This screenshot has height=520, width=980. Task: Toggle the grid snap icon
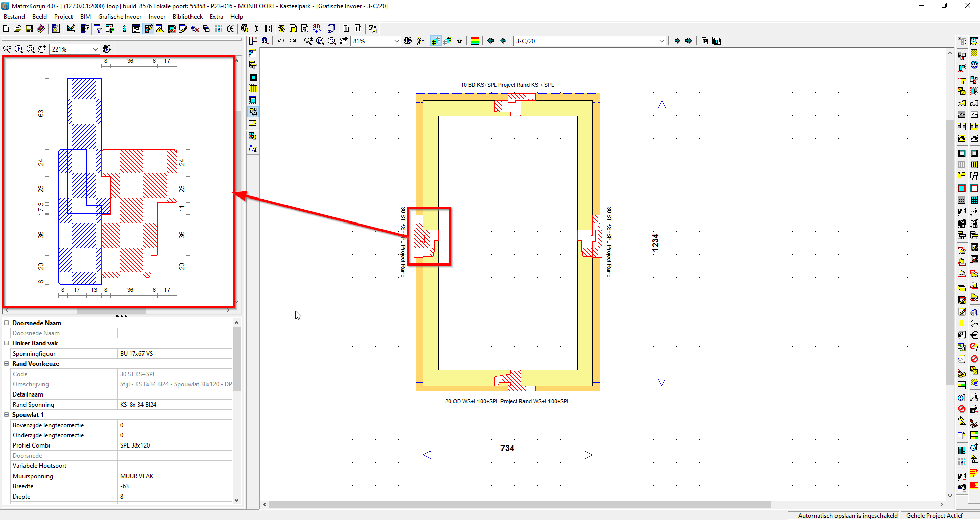[435, 41]
